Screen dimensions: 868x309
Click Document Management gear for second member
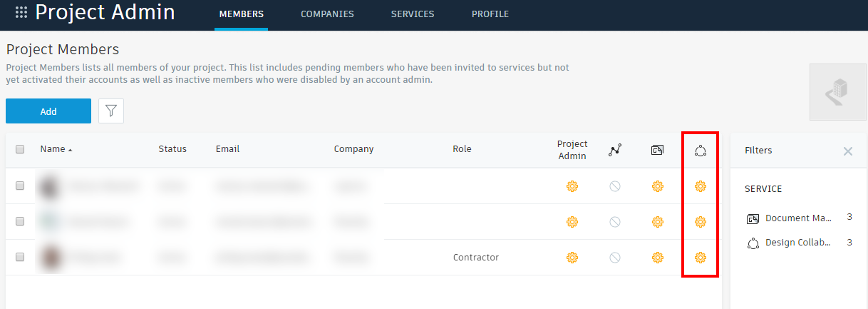pyautogui.click(x=657, y=222)
